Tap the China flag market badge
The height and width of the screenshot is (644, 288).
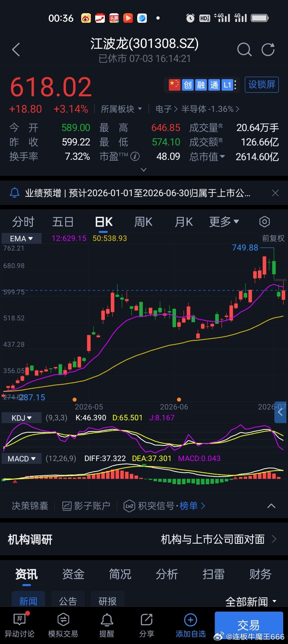coord(174,85)
